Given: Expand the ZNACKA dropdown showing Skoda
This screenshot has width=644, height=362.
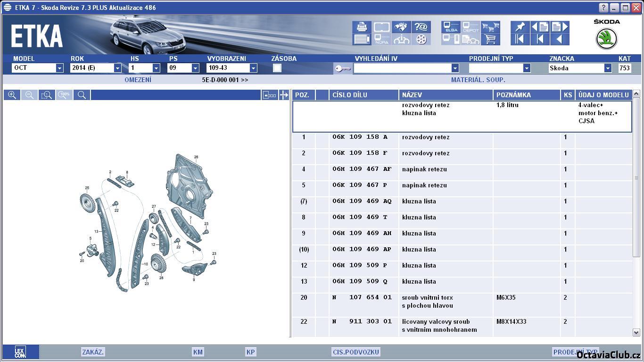Looking at the screenshot, I should [x=608, y=68].
